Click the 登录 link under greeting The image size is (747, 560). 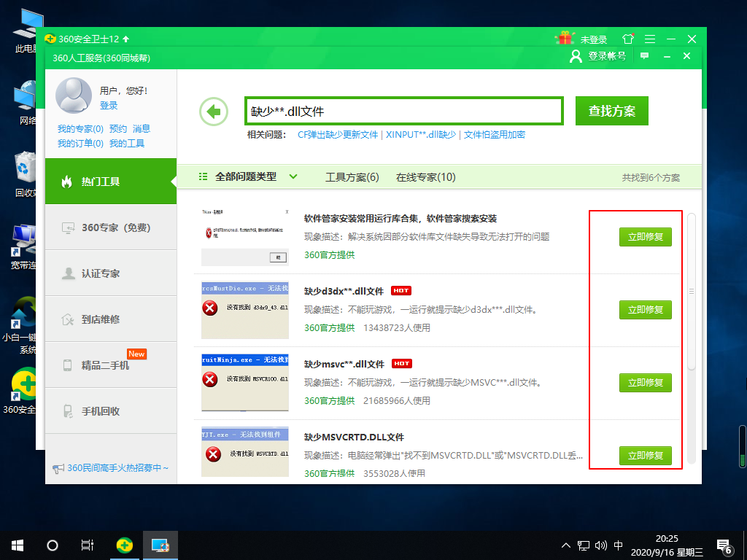click(x=109, y=106)
